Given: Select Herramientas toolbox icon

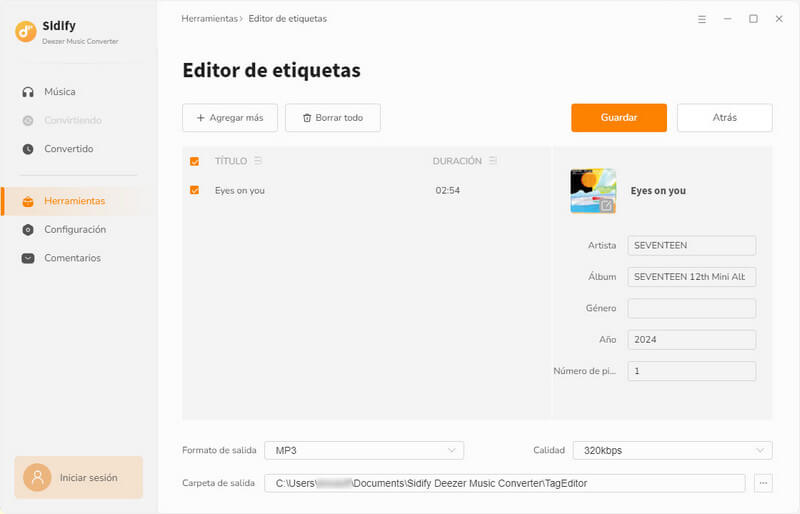Looking at the screenshot, I should pyautogui.click(x=28, y=201).
